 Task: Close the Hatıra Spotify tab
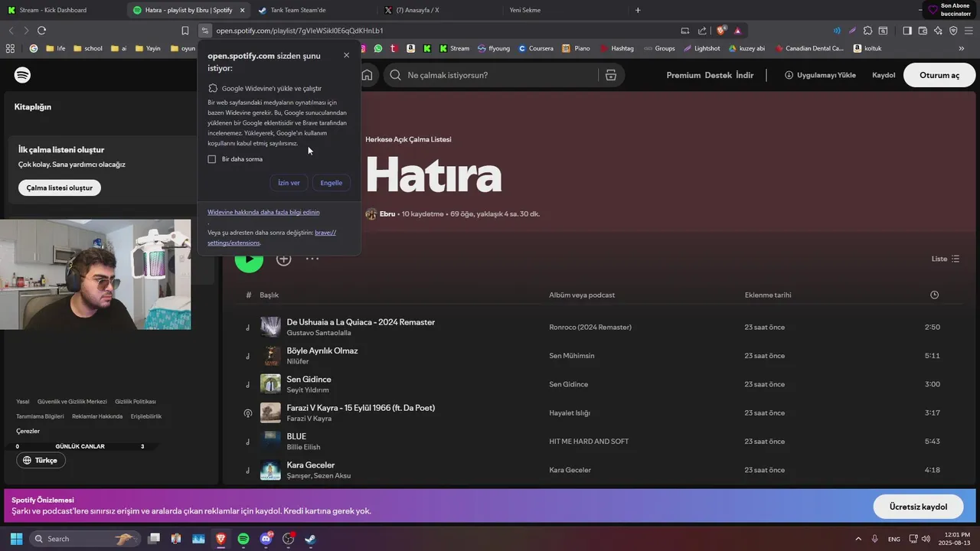click(x=243, y=10)
